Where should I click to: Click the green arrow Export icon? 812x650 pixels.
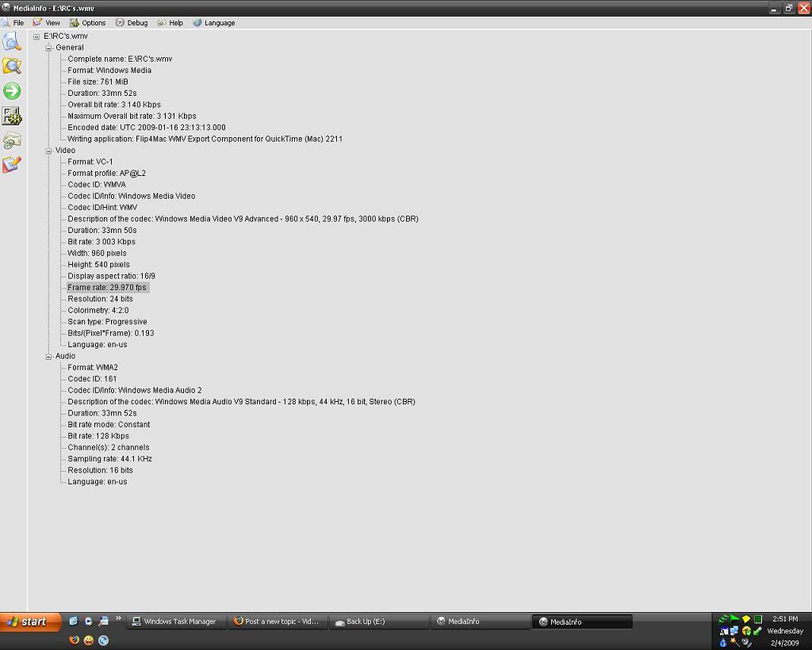coord(12,91)
